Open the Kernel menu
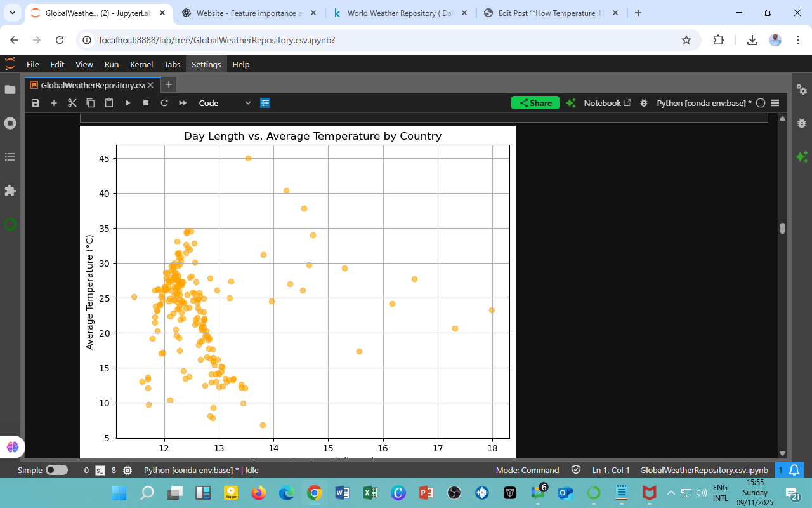 [x=141, y=64]
